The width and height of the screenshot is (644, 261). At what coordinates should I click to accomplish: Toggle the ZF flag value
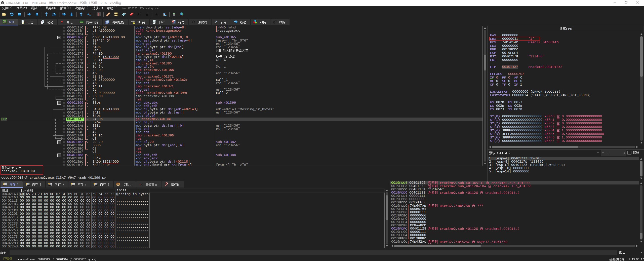497,78
